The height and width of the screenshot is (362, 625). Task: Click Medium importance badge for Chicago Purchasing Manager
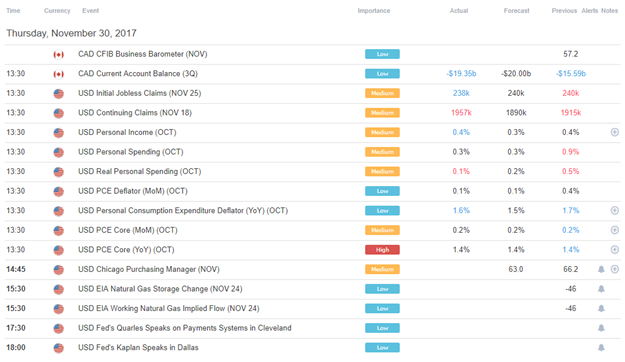[382, 269]
